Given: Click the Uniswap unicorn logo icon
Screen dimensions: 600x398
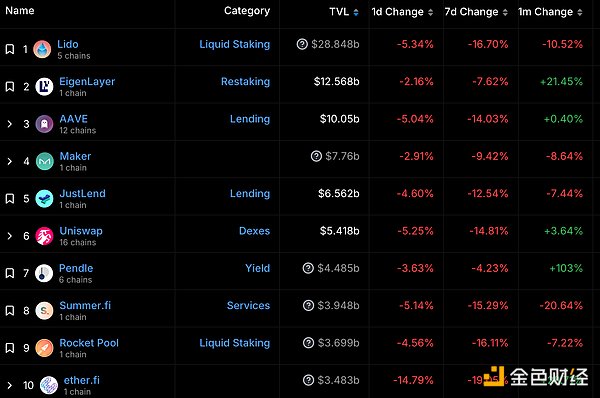Looking at the screenshot, I should tap(44, 236).
